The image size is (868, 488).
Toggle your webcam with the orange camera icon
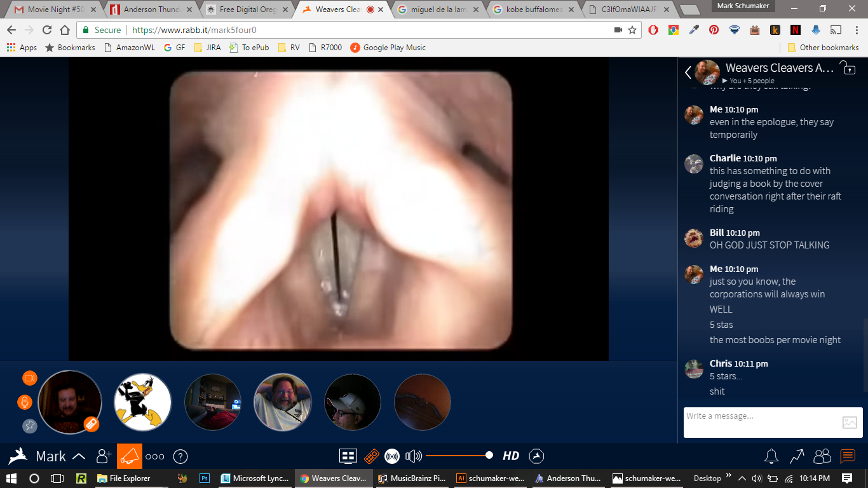click(30, 378)
